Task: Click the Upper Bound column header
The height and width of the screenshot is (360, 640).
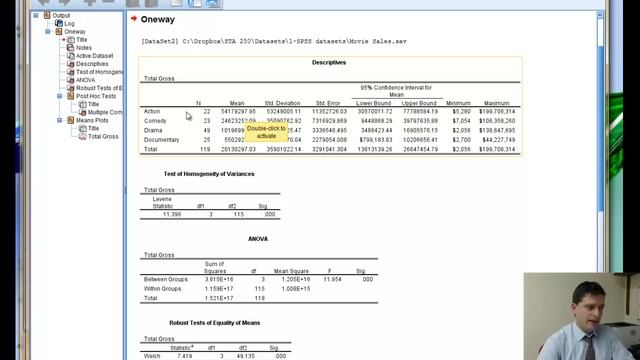Action: click(419, 103)
